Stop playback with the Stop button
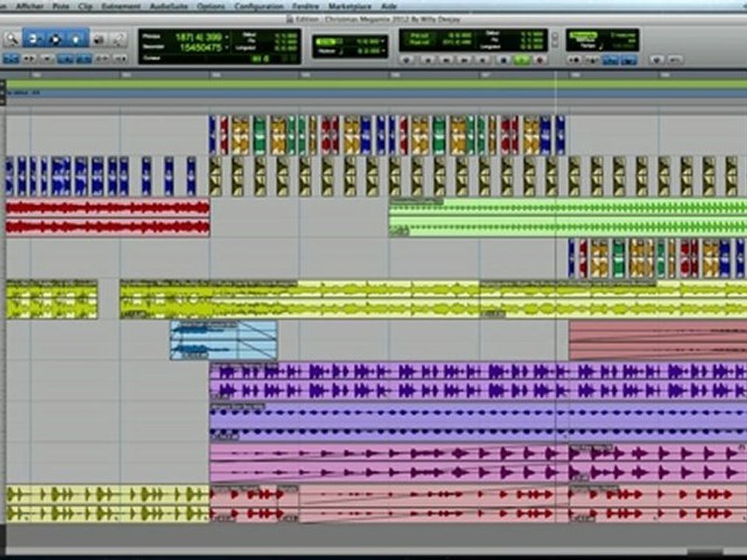747x560 pixels. (503, 60)
